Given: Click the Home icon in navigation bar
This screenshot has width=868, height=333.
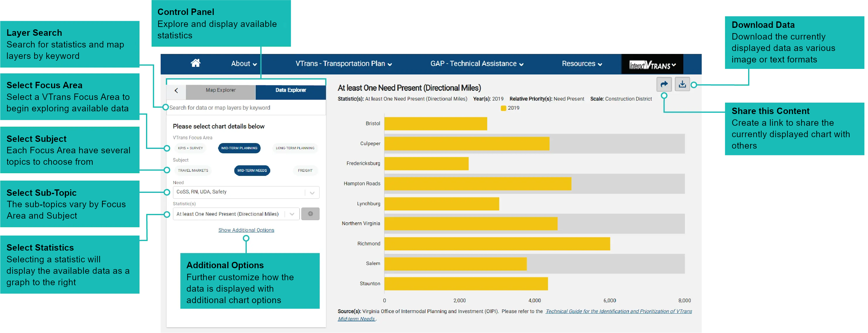Looking at the screenshot, I should pyautogui.click(x=196, y=63).
